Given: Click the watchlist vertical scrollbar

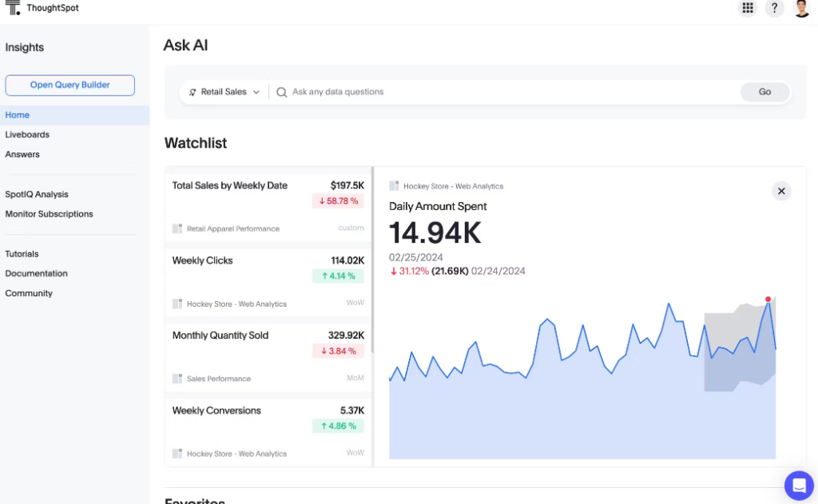Looking at the screenshot, I should pos(372,260).
